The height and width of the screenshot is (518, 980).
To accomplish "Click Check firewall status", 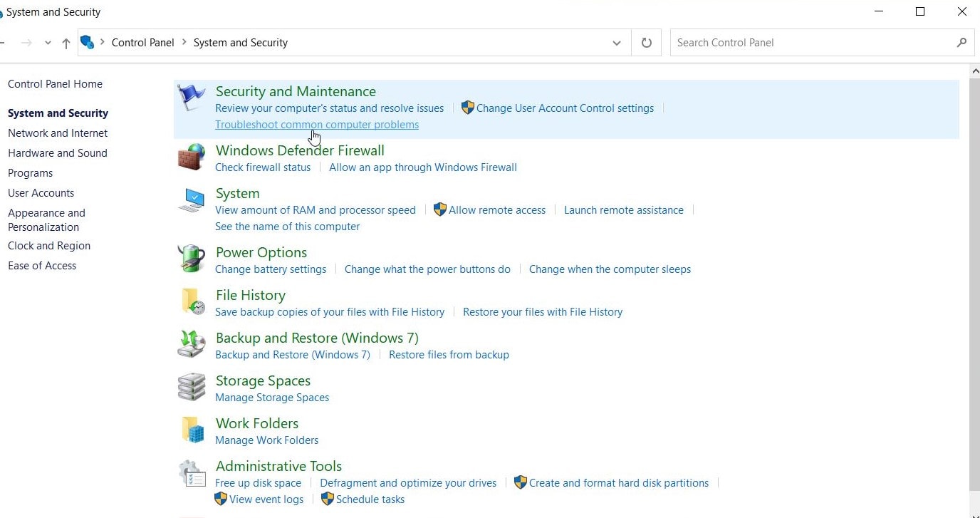I will (x=263, y=167).
